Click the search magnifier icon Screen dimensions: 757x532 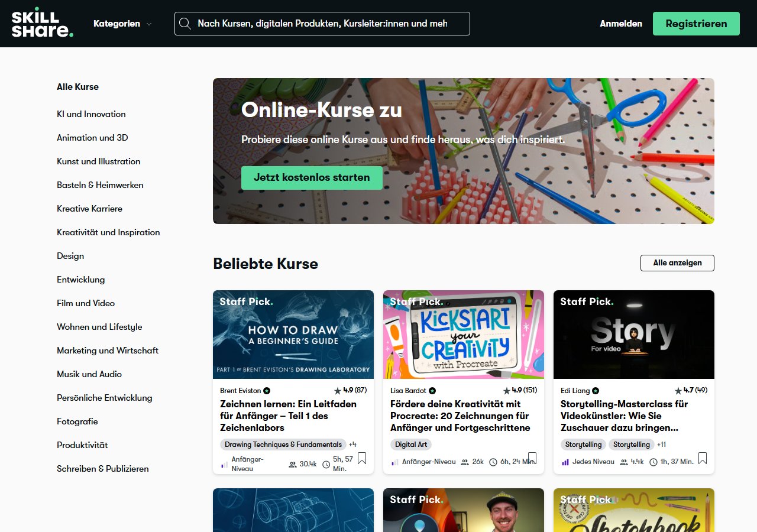[x=185, y=24]
